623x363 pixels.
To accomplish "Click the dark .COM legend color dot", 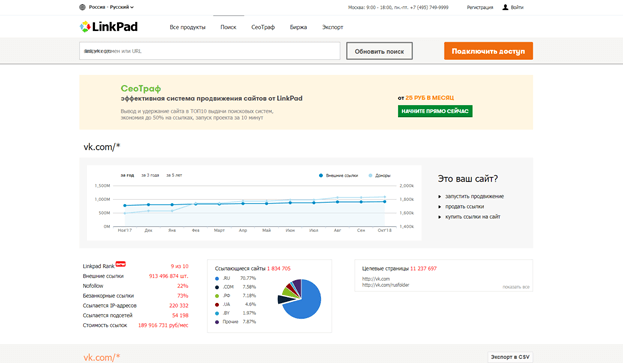I will pos(217,287).
